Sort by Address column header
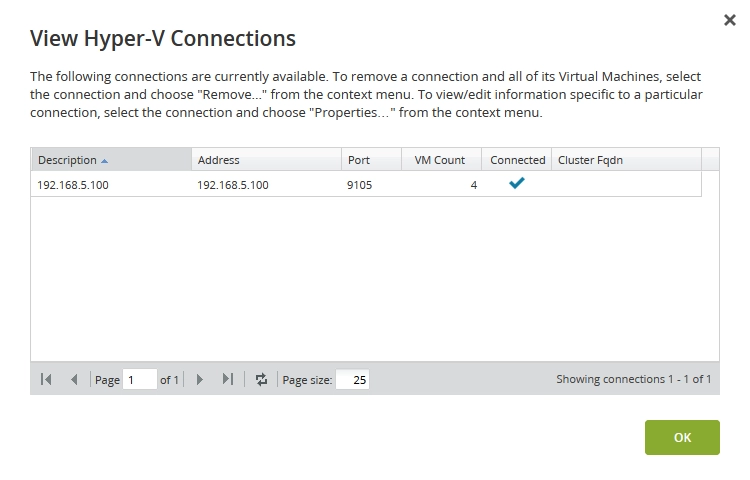This screenshot has width=750, height=480. point(266,160)
